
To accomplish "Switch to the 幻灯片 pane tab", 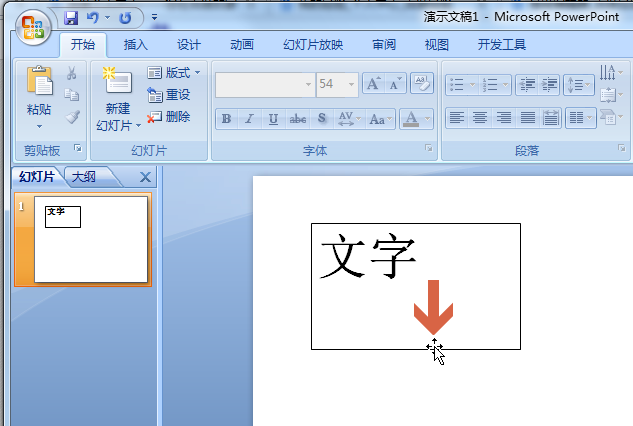I will [x=37, y=177].
